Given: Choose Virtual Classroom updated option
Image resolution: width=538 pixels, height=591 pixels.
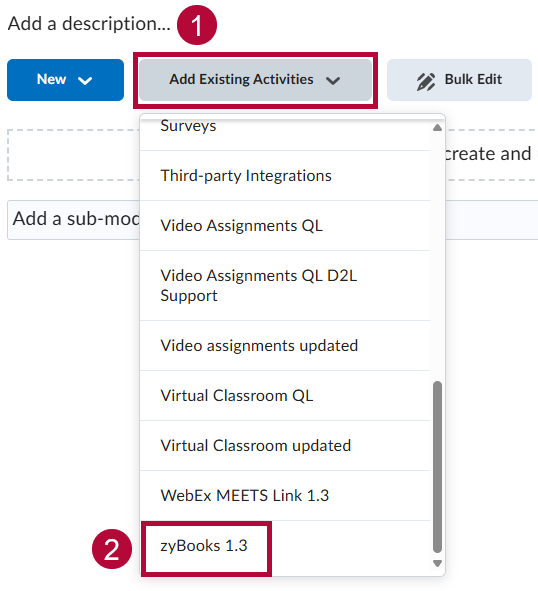Looking at the screenshot, I should coord(285,446).
